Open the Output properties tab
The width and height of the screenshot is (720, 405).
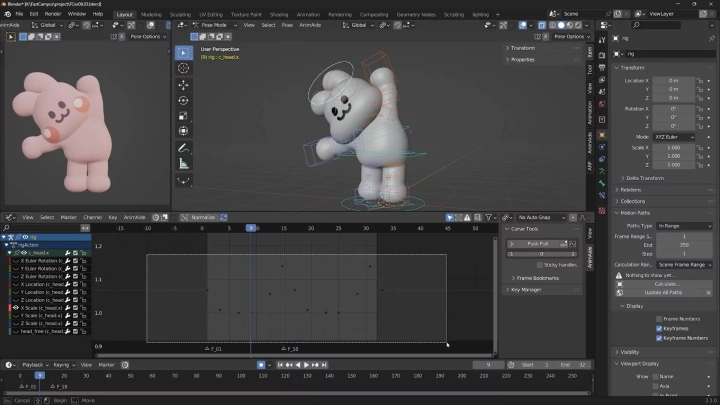pos(602,68)
